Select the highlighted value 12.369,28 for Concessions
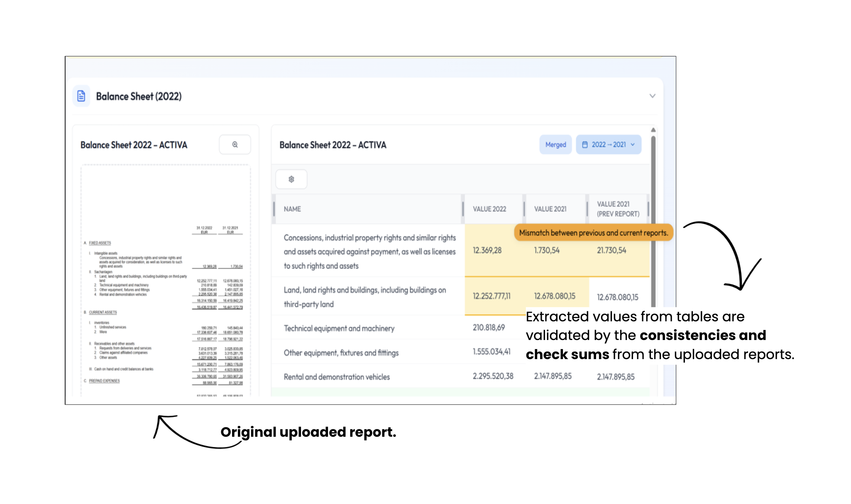The width and height of the screenshot is (851, 504). 487,250
